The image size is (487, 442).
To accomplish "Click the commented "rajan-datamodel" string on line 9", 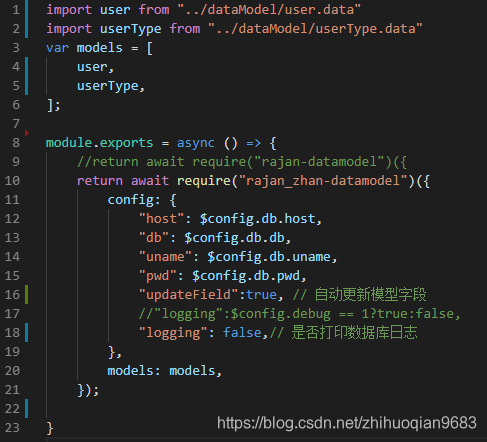I will (319, 162).
